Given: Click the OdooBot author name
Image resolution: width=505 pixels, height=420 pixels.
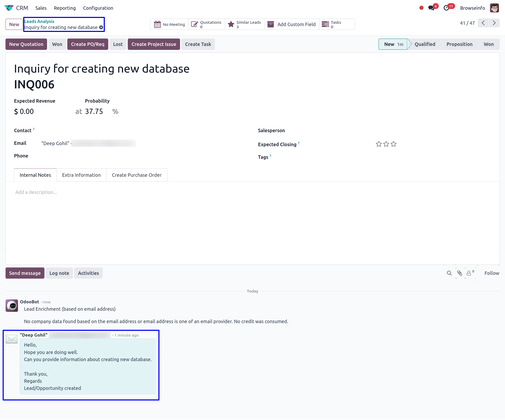Looking at the screenshot, I should (30, 302).
